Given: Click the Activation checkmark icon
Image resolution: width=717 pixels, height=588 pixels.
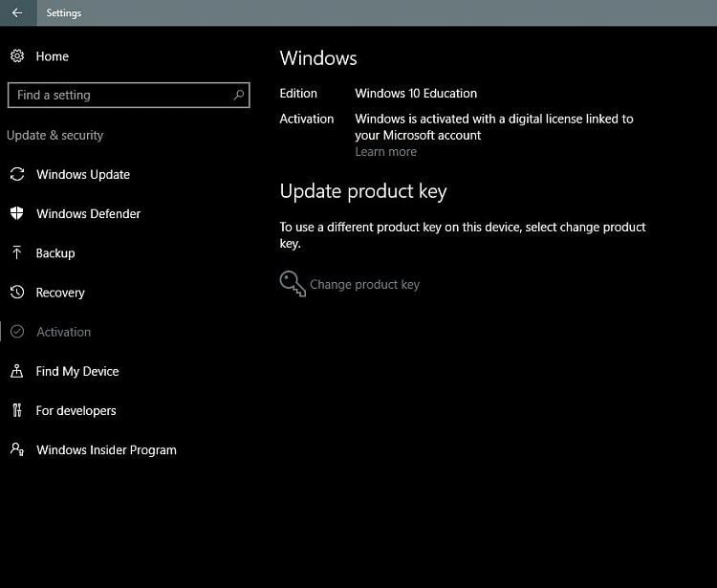Looking at the screenshot, I should pos(17,332).
